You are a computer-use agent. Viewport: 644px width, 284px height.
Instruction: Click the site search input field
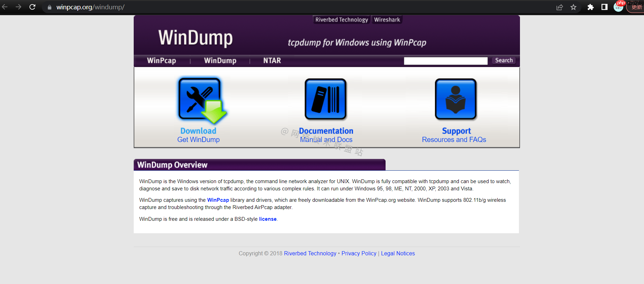pos(446,61)
